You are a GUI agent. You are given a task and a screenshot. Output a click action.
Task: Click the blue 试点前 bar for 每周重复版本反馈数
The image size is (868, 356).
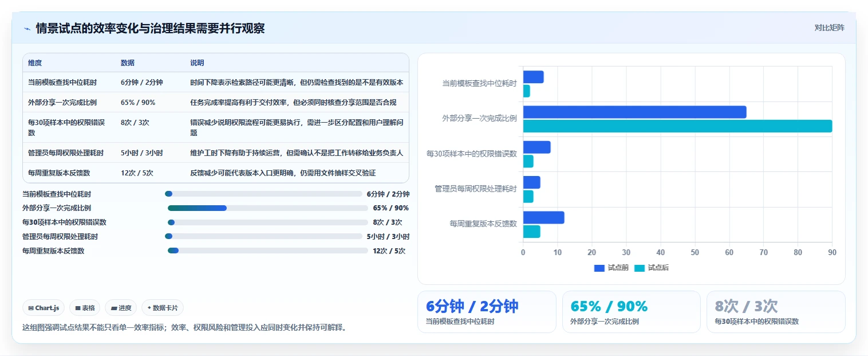(543, 217)
